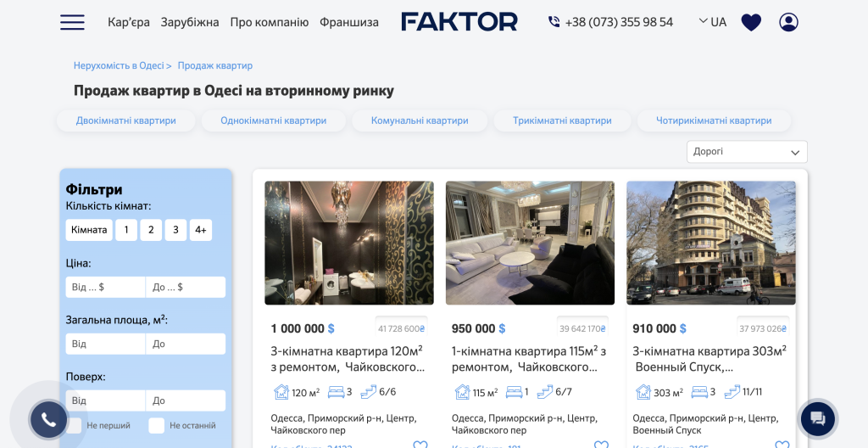Viewport: 868px width, 448px height.
Task: Click the price "Від ... $" field
Action: [105, 287]
